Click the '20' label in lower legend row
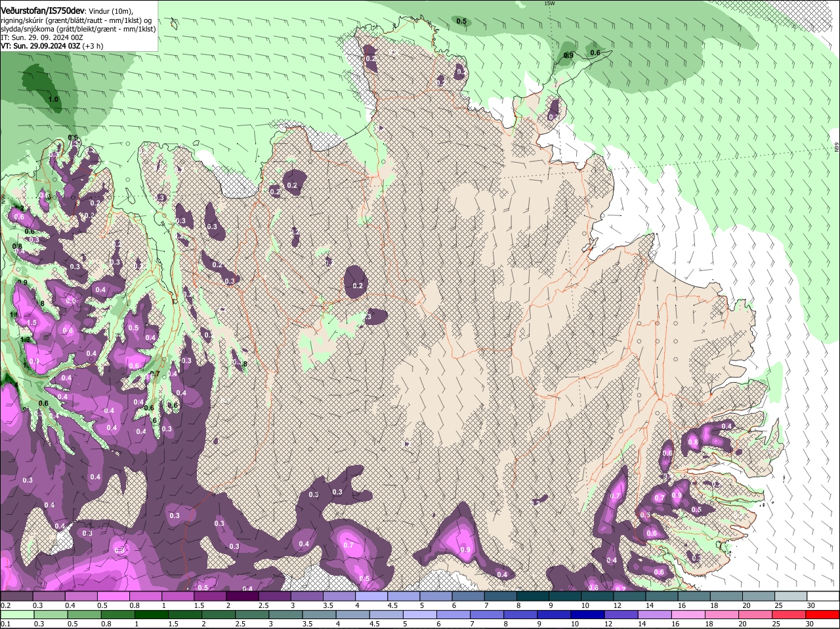840x629 pixels. point(742,624)
